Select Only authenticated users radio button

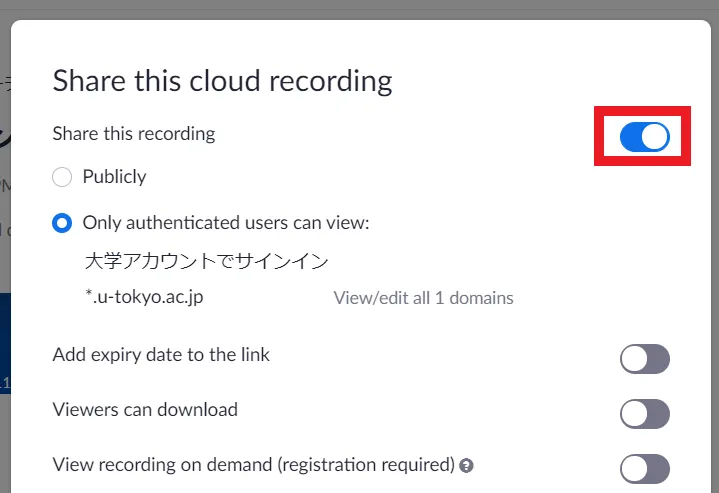[x=62, y=223]
